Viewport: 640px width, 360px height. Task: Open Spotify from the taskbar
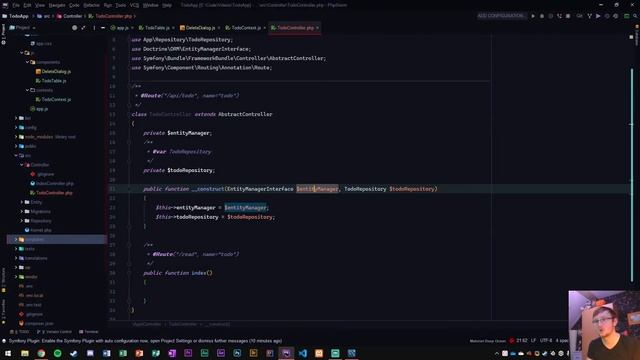[58, 353]
